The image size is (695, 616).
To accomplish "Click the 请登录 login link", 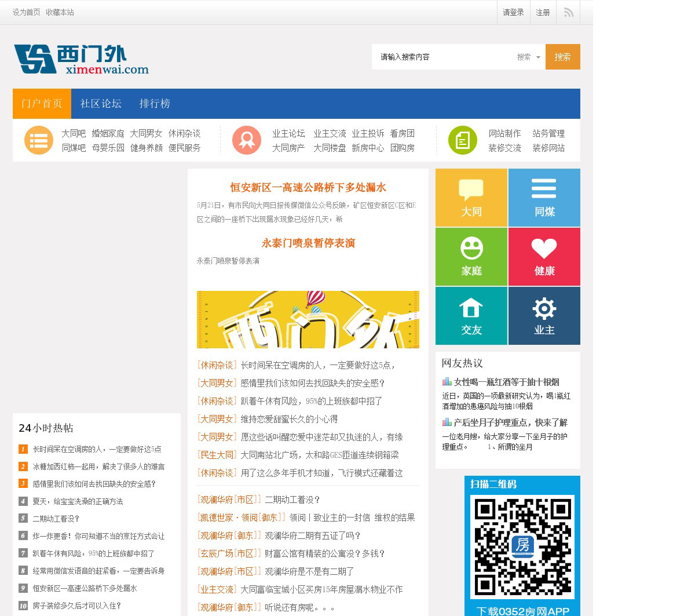I will [513, 12].
